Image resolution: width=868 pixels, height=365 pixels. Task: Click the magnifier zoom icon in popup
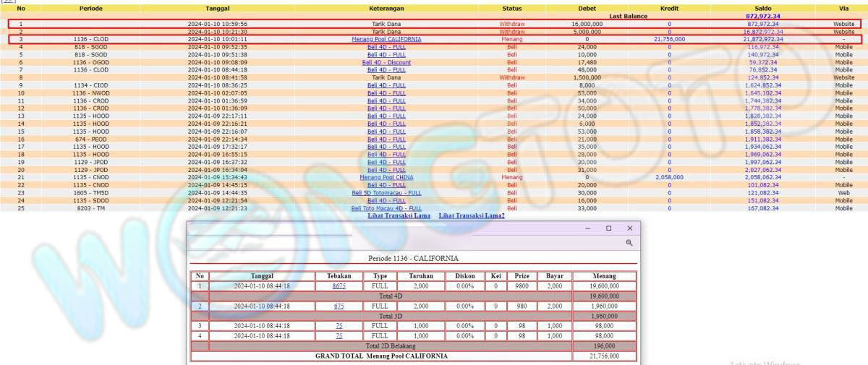pyautogui.click(x=629, y=244)
